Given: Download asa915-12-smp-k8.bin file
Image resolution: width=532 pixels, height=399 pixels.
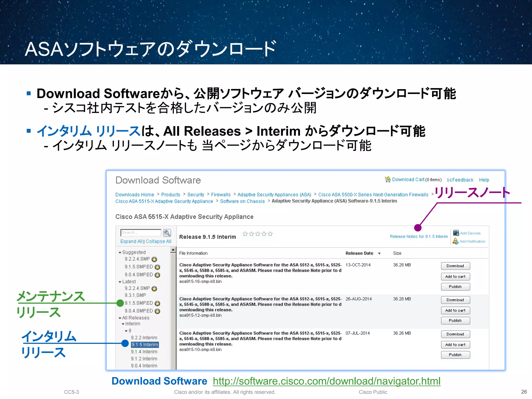Looking at the screenshot, I should 455,300.
